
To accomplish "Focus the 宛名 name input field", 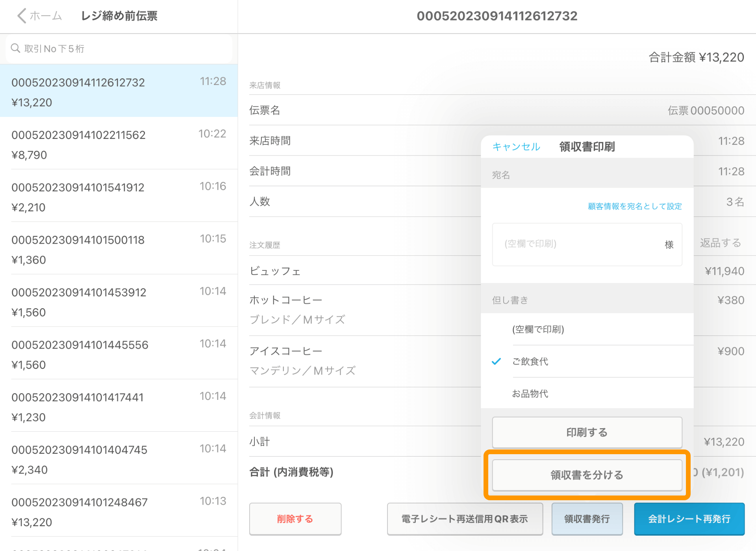I will point(587,244).
